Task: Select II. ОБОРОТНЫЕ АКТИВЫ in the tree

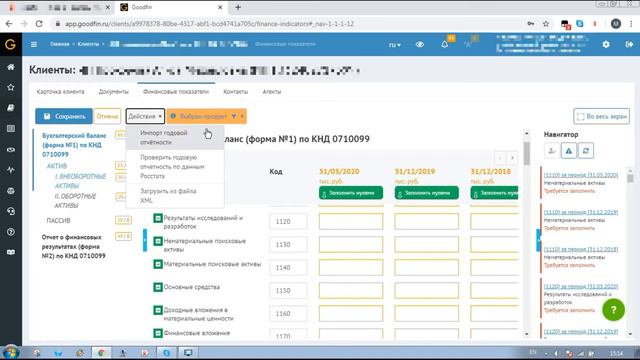Action: (76, 201)
